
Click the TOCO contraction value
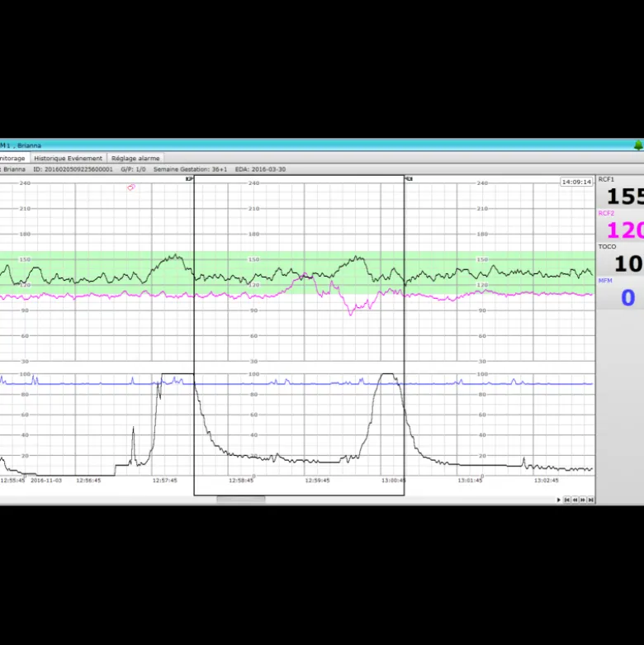pyautogui.click(x=628, y=263)
